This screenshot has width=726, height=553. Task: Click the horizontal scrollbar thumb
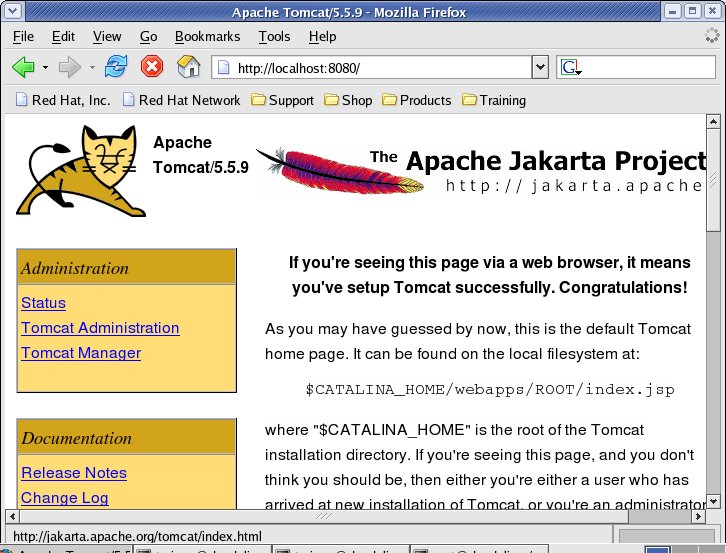tap(324, 515)
